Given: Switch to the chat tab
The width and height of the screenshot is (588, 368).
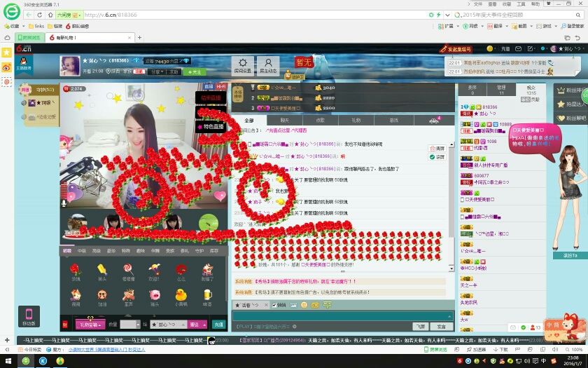Looking at the screenshot, I should (x=285, y=120).
